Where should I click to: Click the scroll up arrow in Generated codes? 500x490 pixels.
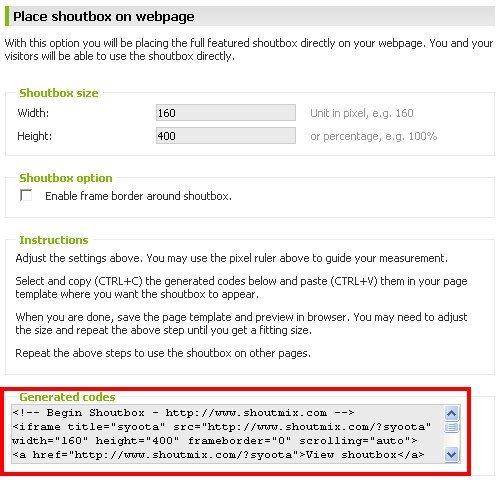451,414
